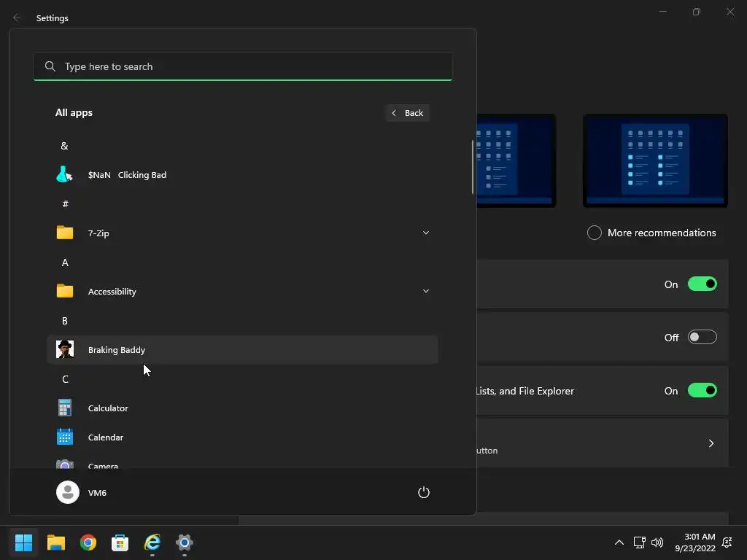Turn off the first On toggle in Settings
747x560 pixels.
[703, 284]
